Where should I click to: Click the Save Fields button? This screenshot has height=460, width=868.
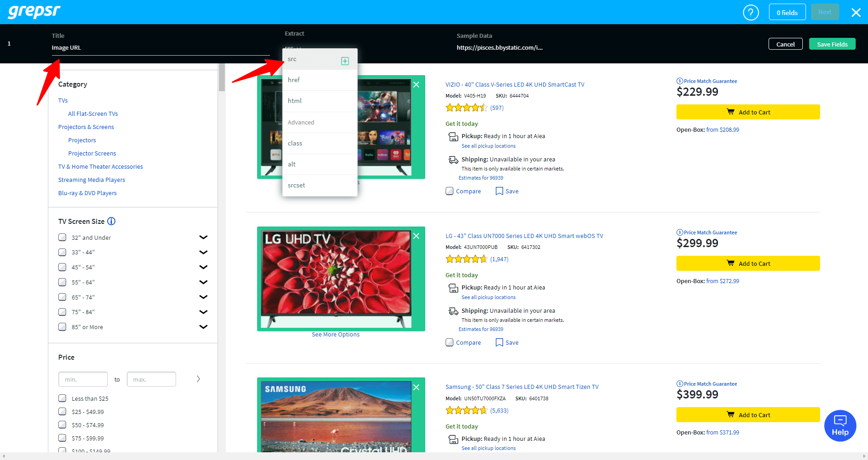832,44
